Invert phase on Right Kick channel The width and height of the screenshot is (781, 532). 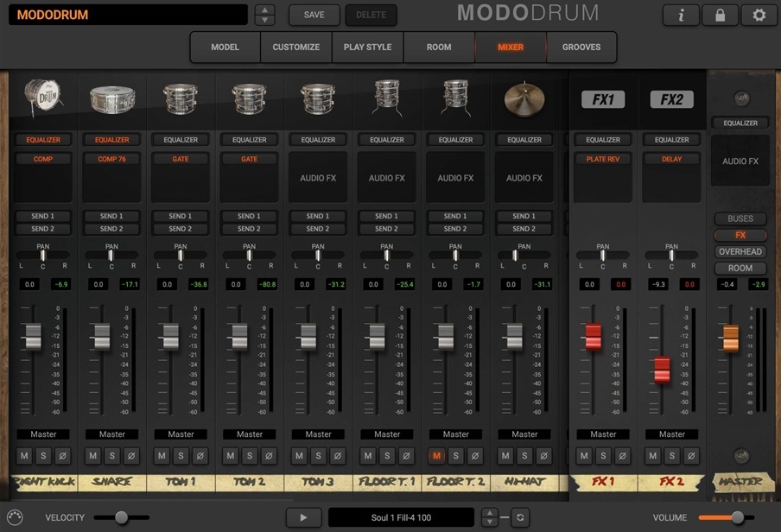point(63,455)
